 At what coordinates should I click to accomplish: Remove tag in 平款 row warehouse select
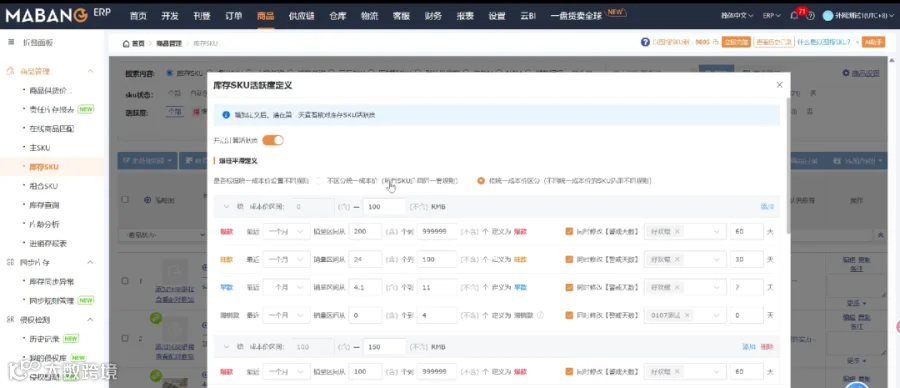coord(677,287)
